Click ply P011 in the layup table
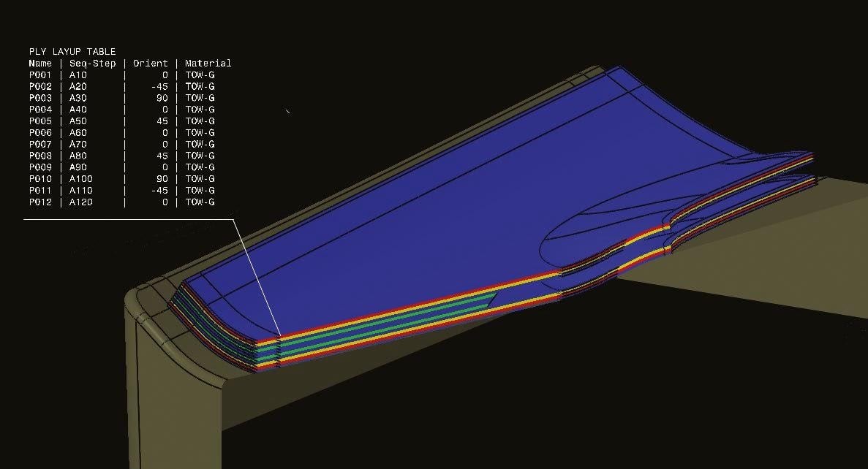 click(40, 191)
